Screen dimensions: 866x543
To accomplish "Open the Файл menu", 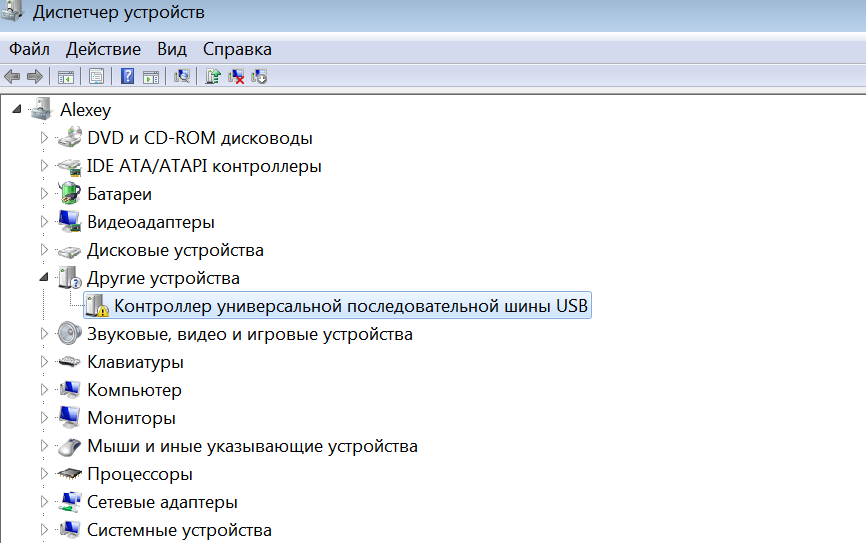I will [29, 49].
